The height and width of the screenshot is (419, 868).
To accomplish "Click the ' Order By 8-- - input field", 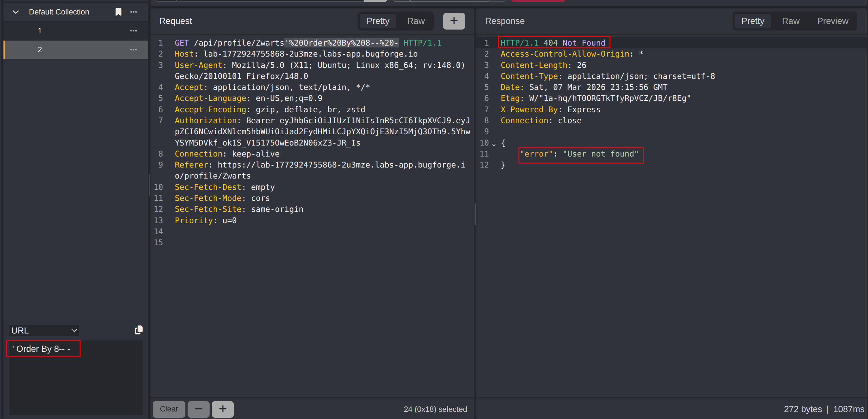I will pyautogui.click(x=43, y=349).
